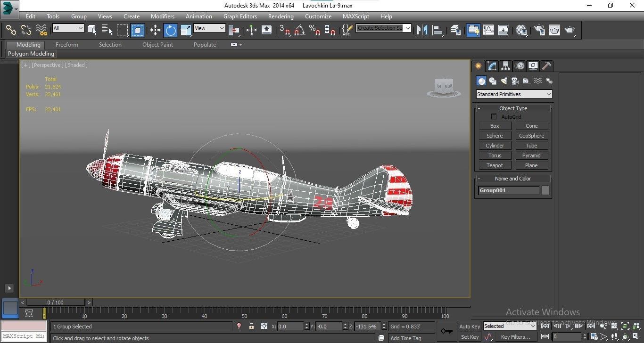Expand Standard Primitives category dropdown
644x343 pixels.
click(x=514, y=94)
